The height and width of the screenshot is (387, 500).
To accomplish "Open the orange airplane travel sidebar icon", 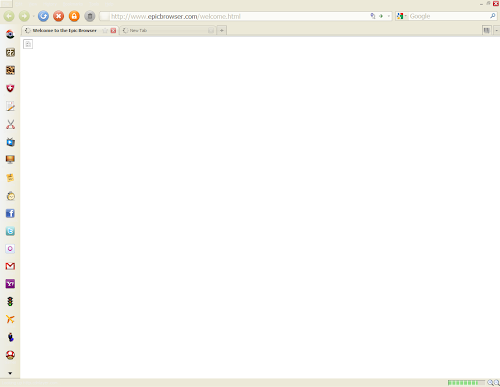I will coord(10,319).
